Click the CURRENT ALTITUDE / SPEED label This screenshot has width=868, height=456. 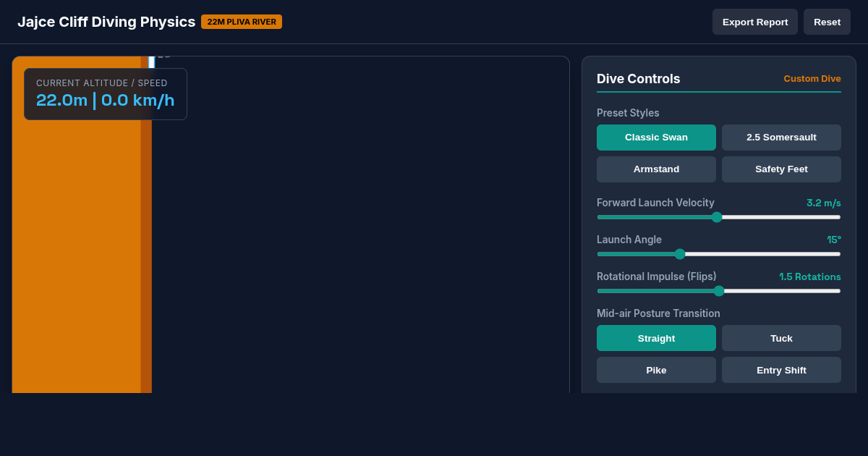click(102, 83)
